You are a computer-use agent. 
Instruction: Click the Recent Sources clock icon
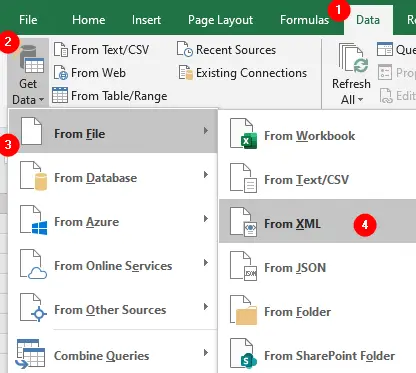click(x=185, y=49)
